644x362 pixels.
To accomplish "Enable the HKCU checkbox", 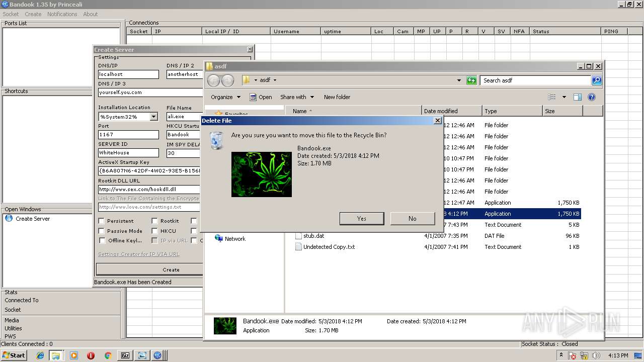I will click(x=154, y=231).
